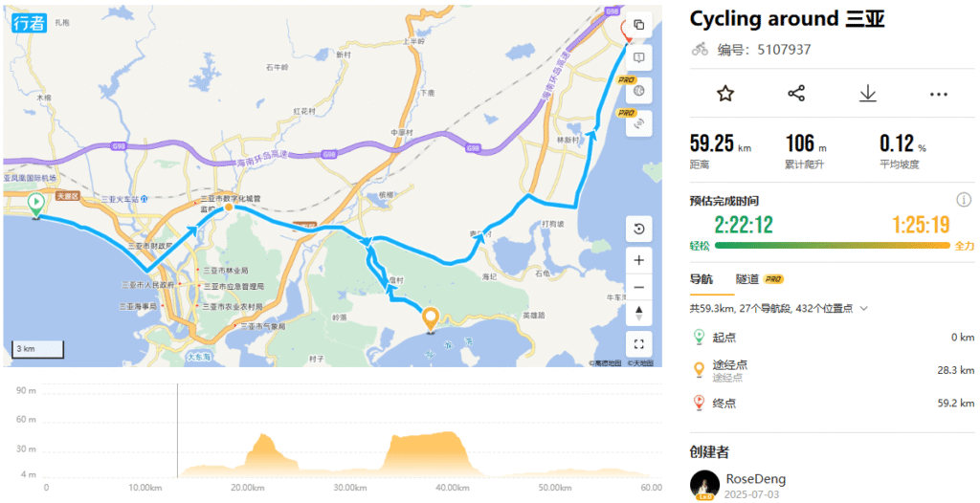Click info icon beside estimated completion time
980x503 pixels.
point(964,200)
